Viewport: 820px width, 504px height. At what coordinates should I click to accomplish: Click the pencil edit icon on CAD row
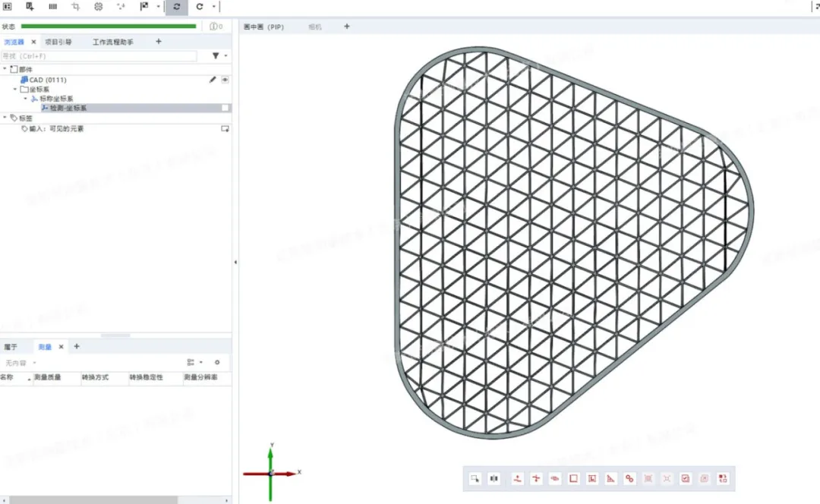coord(213,80)
